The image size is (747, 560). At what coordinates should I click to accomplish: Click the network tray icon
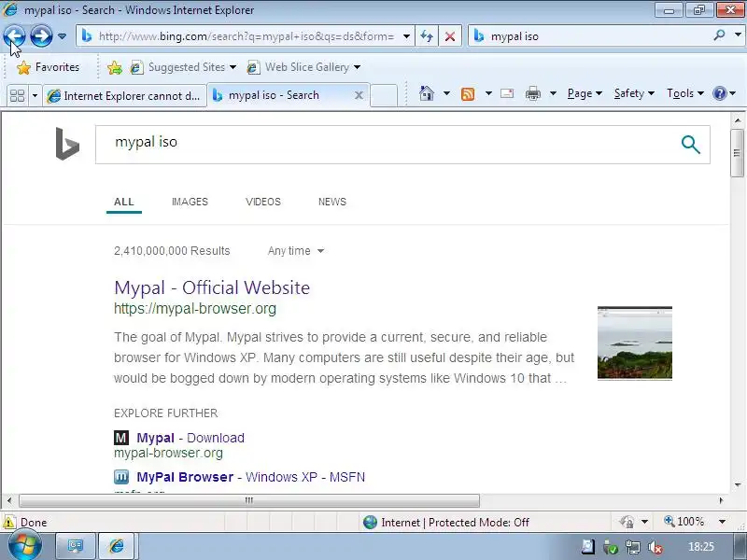(633, 547)
